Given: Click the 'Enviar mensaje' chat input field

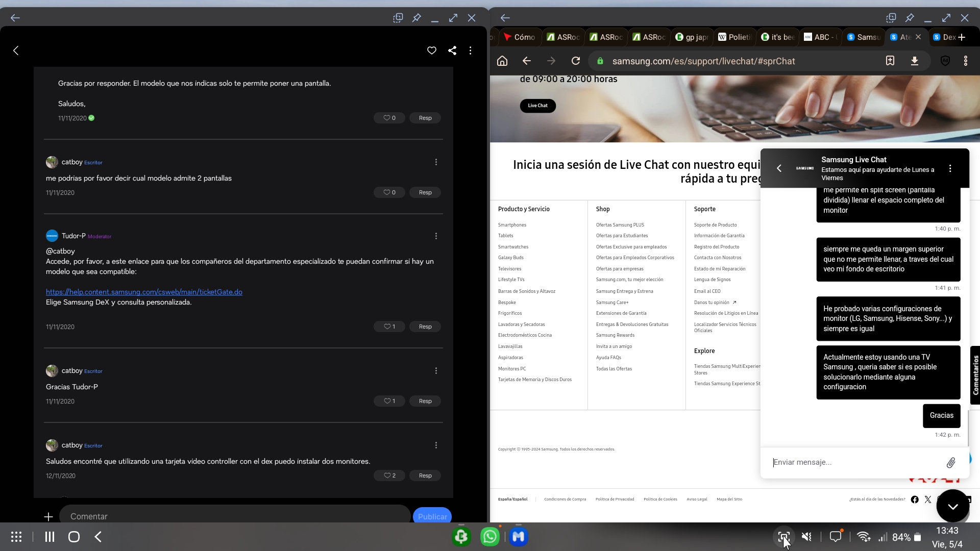Looking at the screenshot, I should coord(842,462).
